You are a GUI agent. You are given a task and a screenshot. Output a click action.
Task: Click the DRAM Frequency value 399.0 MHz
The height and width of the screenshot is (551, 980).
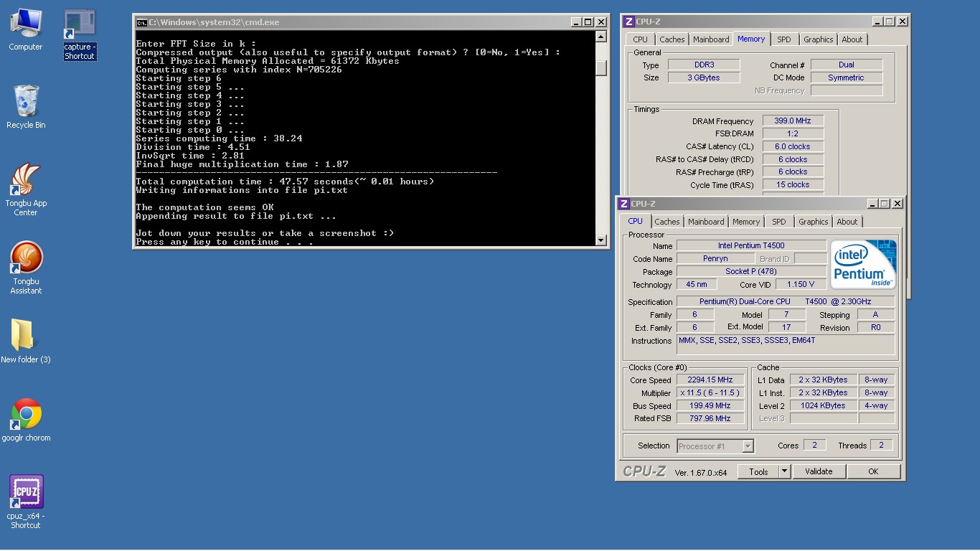pos(793,121)
